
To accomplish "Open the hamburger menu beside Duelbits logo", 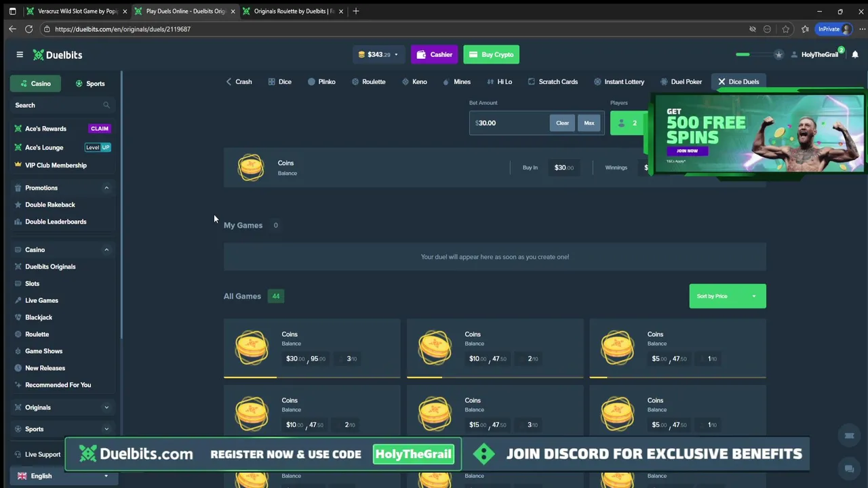I will (x=20, y=54).
